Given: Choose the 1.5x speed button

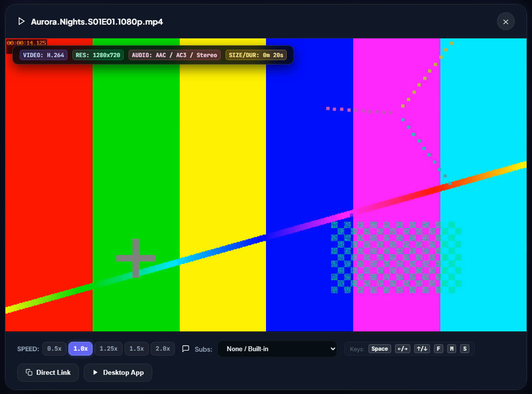Looking at the screenshot, I should pos(136,349).
